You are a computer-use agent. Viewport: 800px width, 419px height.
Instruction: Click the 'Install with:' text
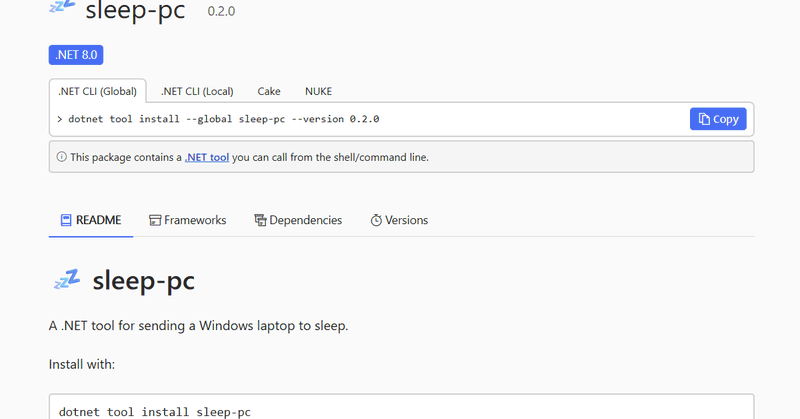[x=82, y=364]
